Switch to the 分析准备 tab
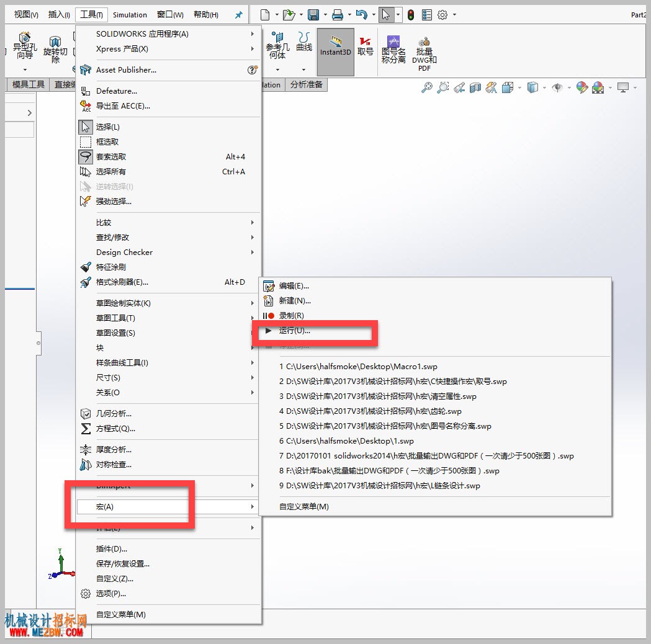 click(x=307, y=84)
